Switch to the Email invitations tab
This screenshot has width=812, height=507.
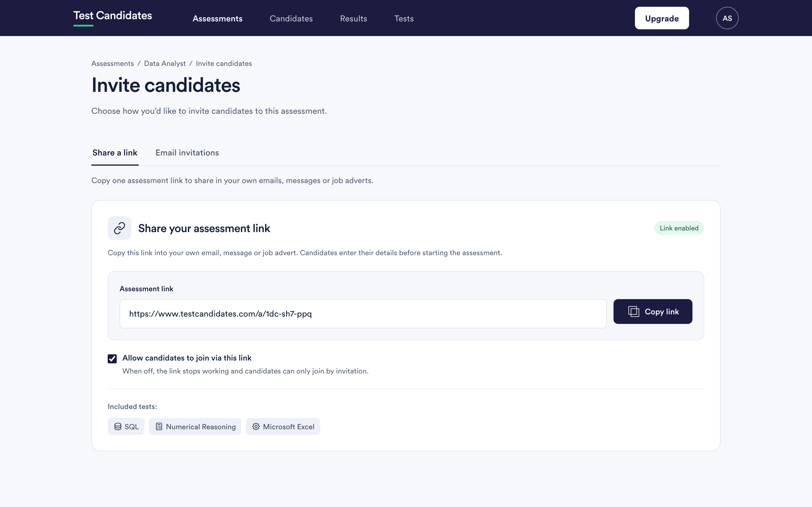pos(187,153)
